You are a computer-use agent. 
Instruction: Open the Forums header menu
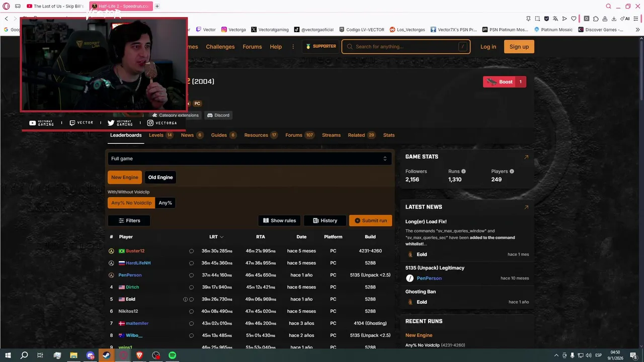click(x=252, y=47)
